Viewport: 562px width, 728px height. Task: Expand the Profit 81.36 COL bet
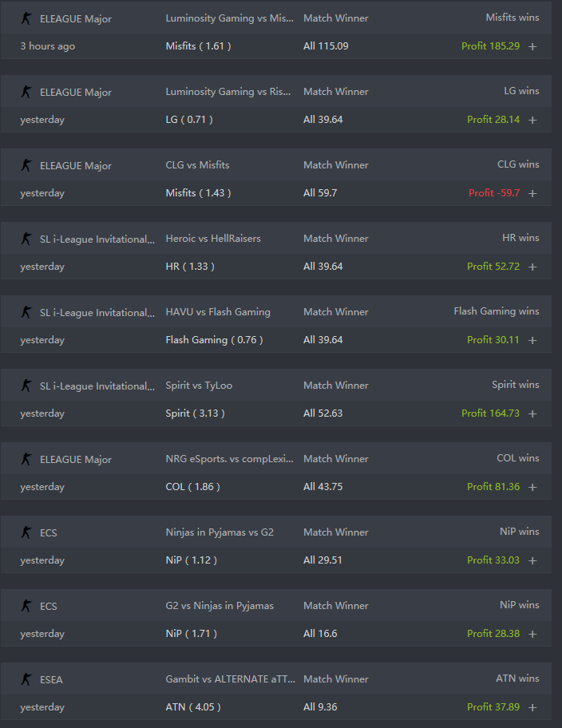coord(532,487)
